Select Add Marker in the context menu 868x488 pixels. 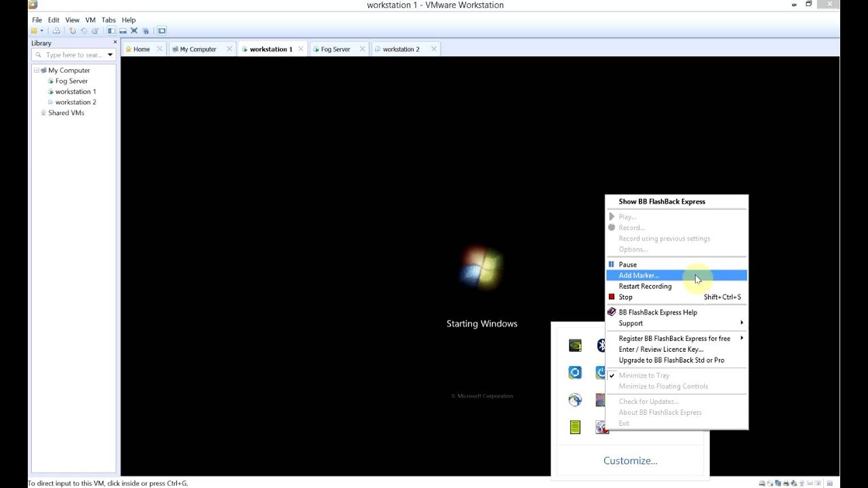point(677,275)
